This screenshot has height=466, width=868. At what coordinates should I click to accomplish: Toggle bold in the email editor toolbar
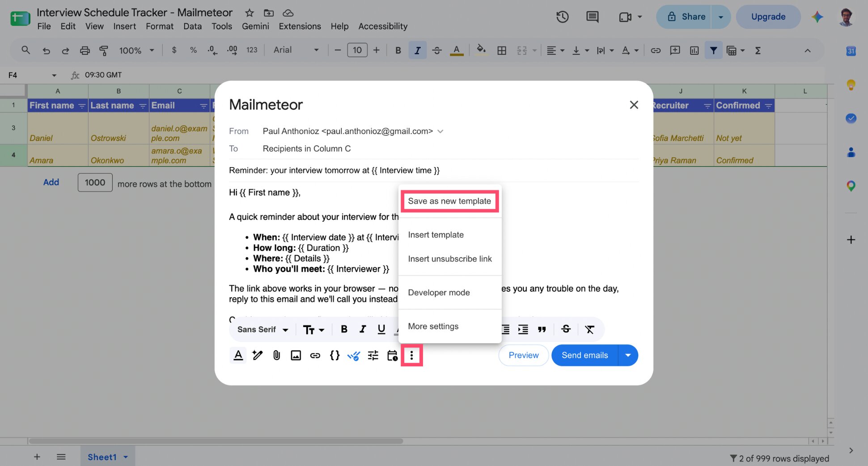(344, 329)
